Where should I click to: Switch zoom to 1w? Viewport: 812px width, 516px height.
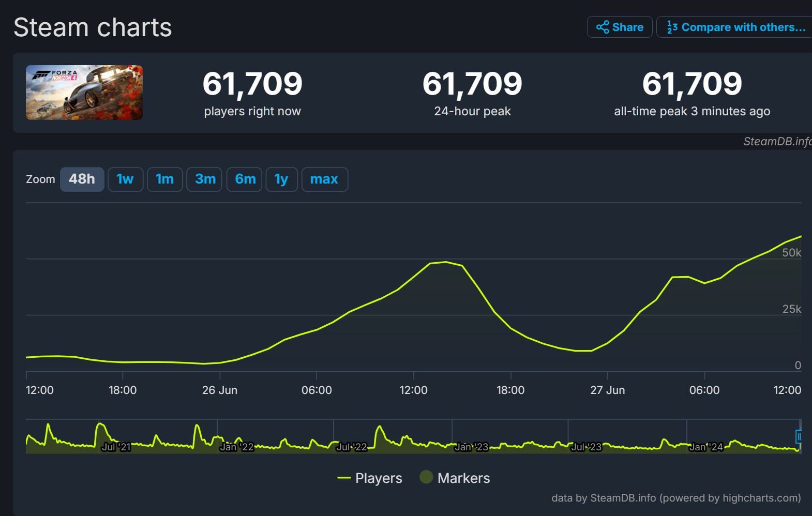[125, 179]
